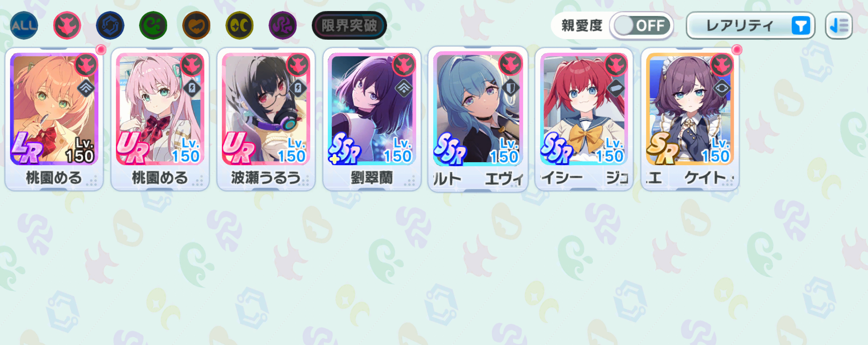Screen dimensions: 868x345
Task: Select the blue-haired SSR character card
Action: pos(478,119)
